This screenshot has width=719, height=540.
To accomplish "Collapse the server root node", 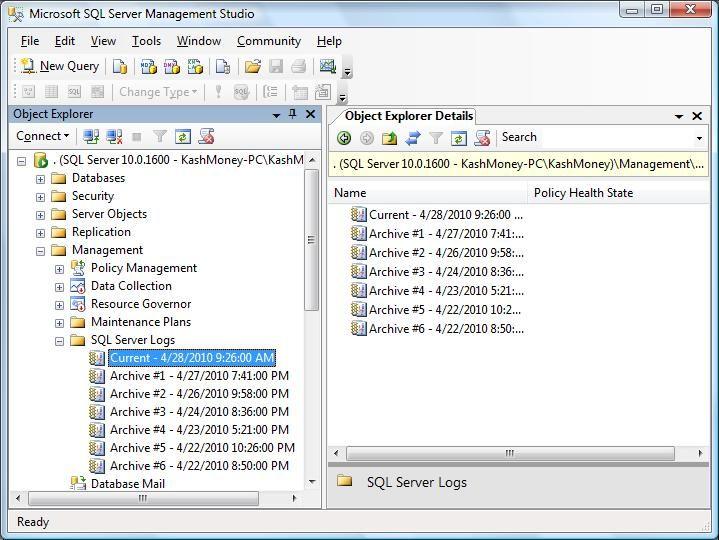I will pos(21,161).
